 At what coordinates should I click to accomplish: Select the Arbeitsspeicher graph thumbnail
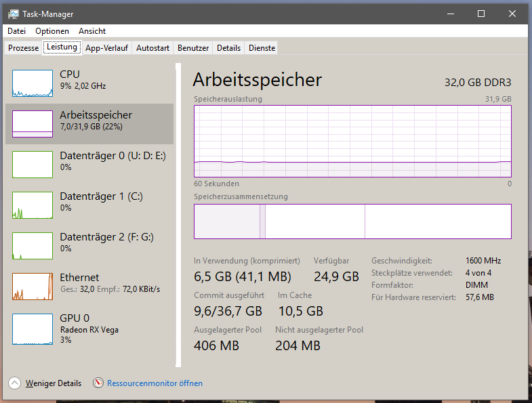click(33, 124)
